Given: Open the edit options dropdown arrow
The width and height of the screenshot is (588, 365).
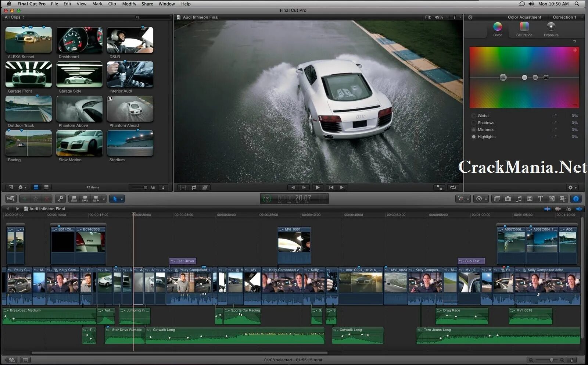Looking at the screenshot, I should click(104, 199).
